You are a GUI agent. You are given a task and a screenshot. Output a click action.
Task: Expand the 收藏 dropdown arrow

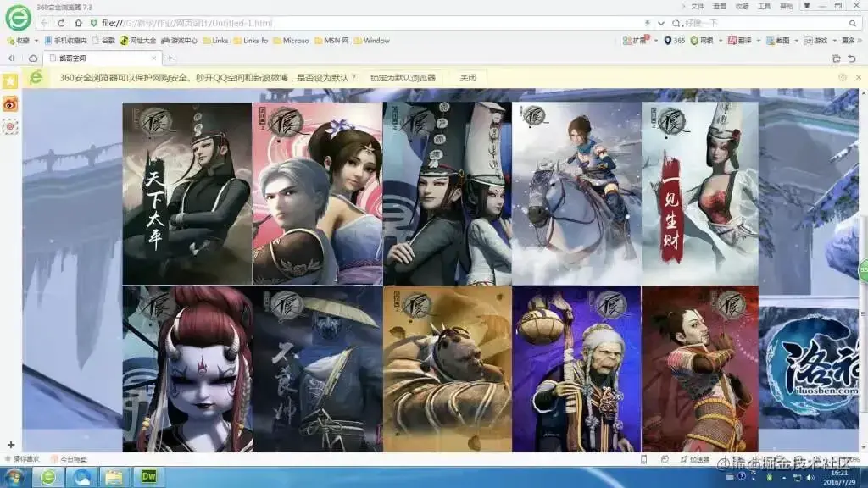coord(36,41)
